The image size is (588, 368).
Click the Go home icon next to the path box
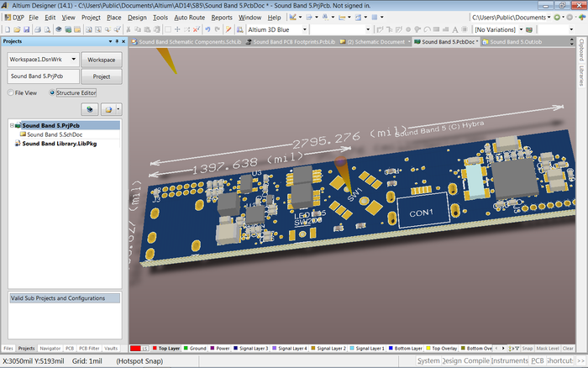tap(581, 18)
